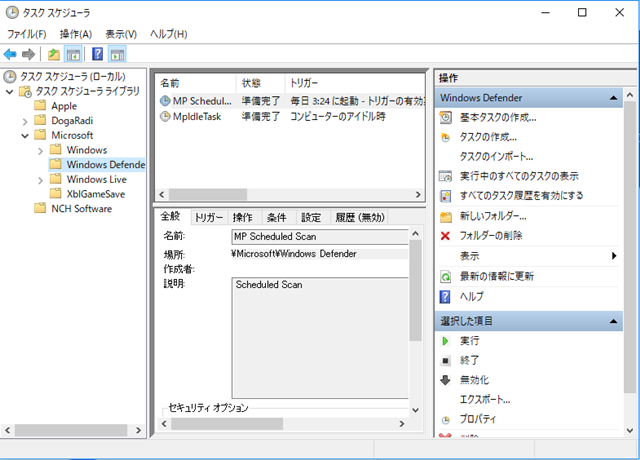640x460 pixels.
Task: Click the プロパティ action label
Action: coord(478,419)
